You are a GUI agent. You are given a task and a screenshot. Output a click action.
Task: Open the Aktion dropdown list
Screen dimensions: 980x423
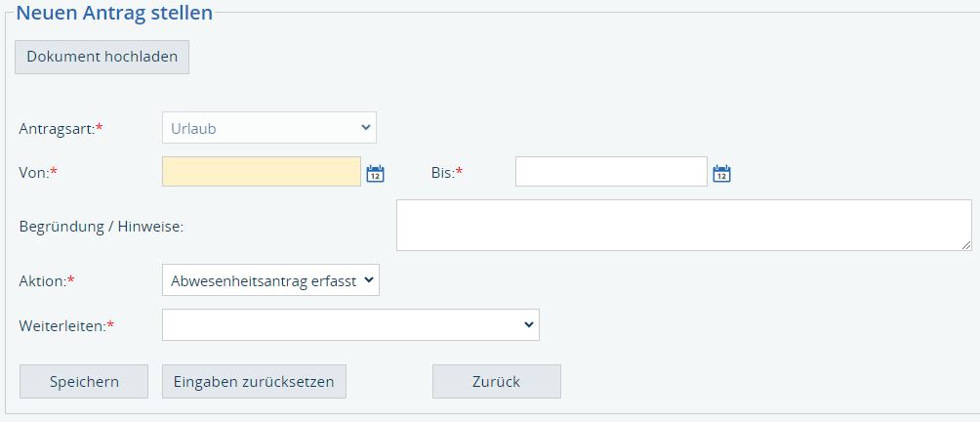coord(270,280)
